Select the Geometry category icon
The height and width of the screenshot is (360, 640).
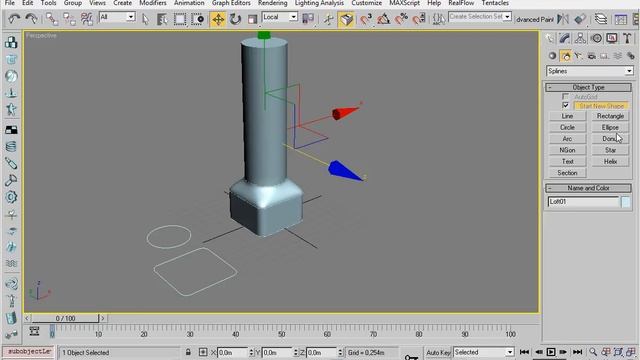pos(552,56)
